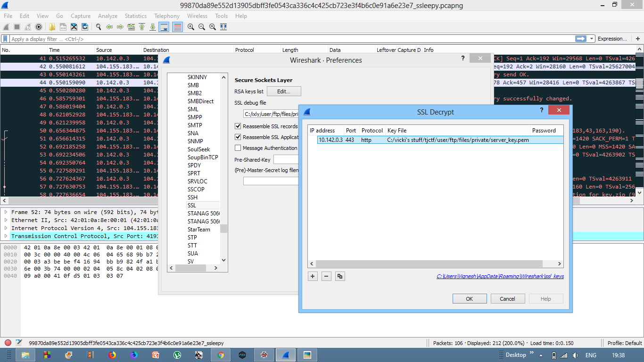
Task: Open display filter history dropdown arrow
Action: pyautogui.click(x=591, y=39)
